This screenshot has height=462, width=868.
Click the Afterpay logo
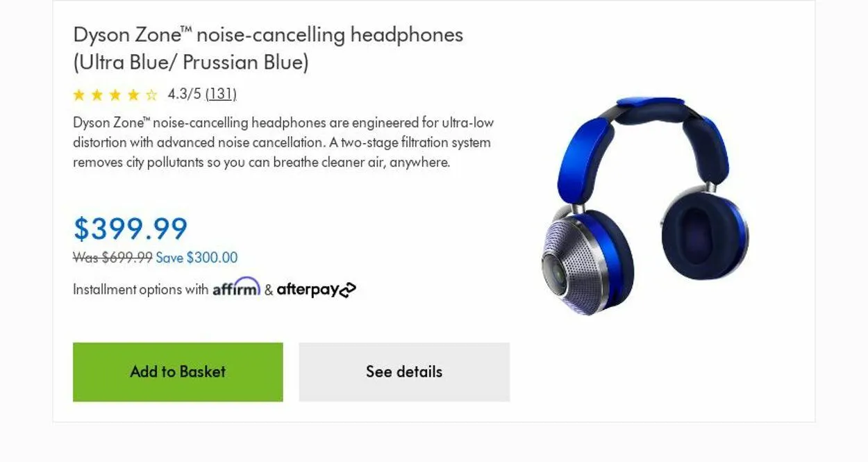click(317, 290)
